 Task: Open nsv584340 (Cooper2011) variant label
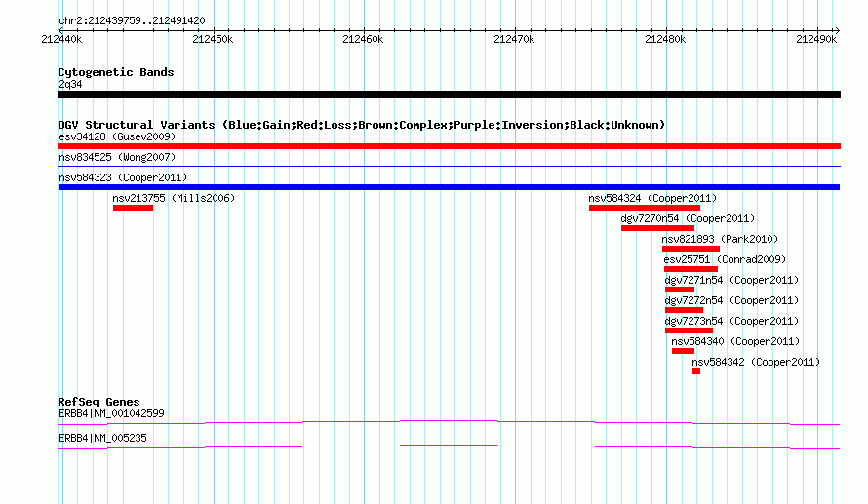point(735,341)
